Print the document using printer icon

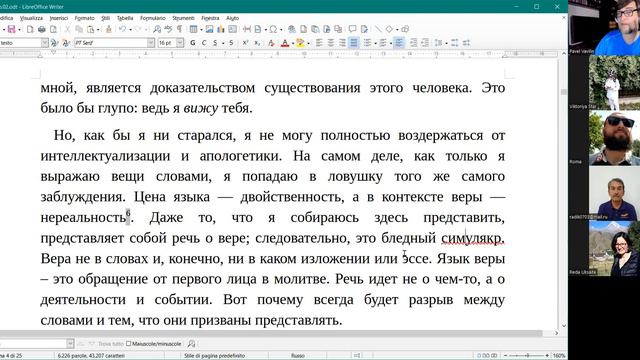(x=42, y=29)
